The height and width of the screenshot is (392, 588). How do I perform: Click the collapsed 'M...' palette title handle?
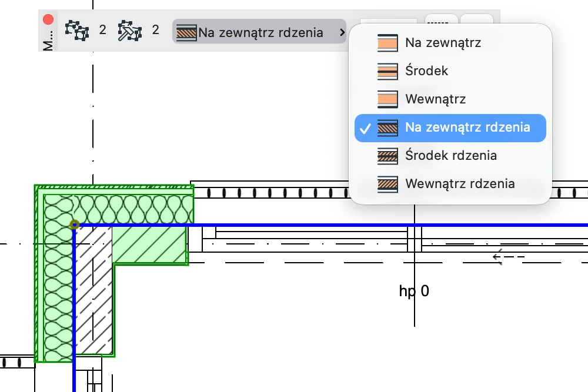pyautogui.click(x=48, y=40)
